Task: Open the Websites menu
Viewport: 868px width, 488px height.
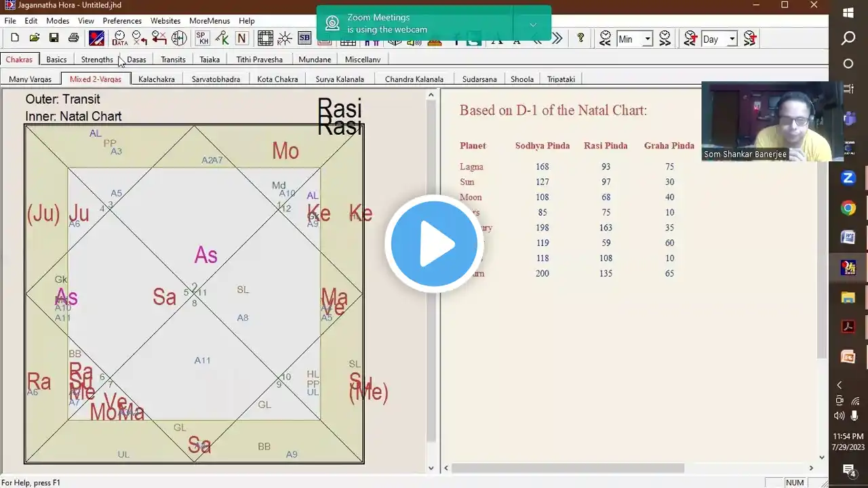Action: (x=165, y=21)
